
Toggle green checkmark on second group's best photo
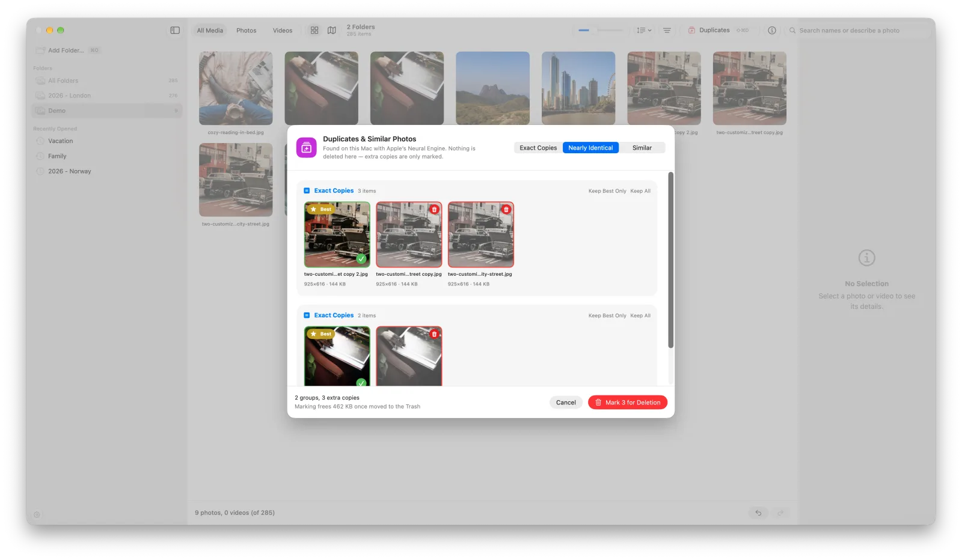coord(361,382)
